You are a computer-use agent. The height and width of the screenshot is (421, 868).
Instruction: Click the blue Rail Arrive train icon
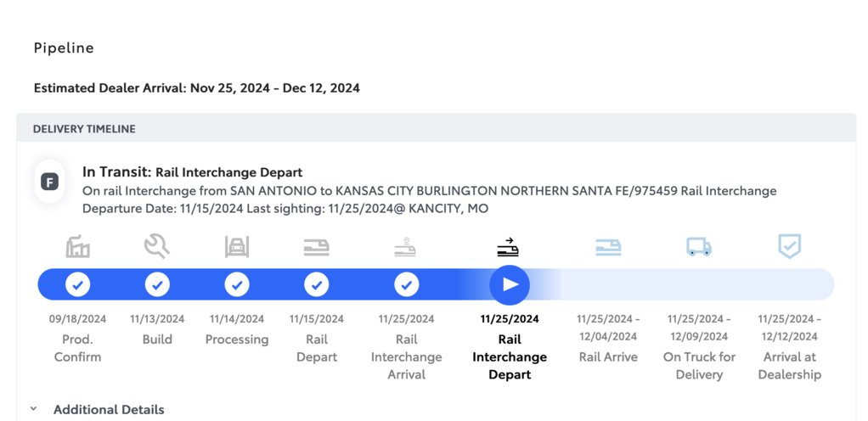click(x=608, y=247)
